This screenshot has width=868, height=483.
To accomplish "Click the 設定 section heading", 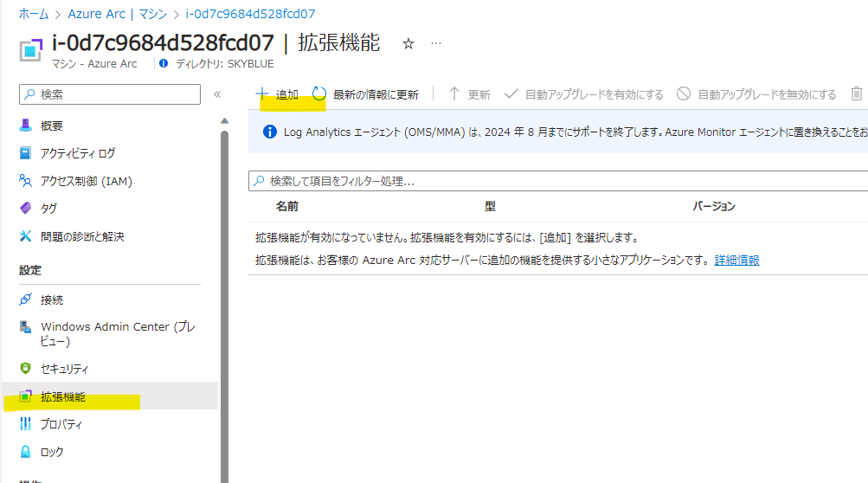I will [30, 270].
